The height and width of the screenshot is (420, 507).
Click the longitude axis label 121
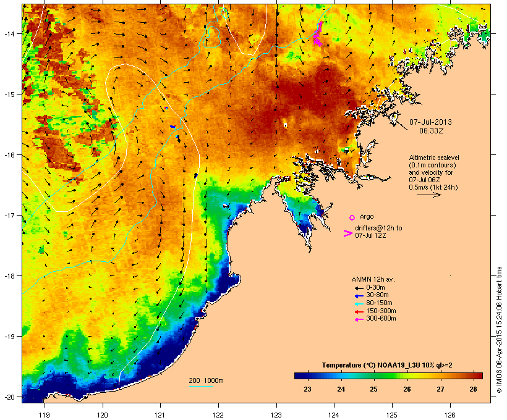pos(160,415)
